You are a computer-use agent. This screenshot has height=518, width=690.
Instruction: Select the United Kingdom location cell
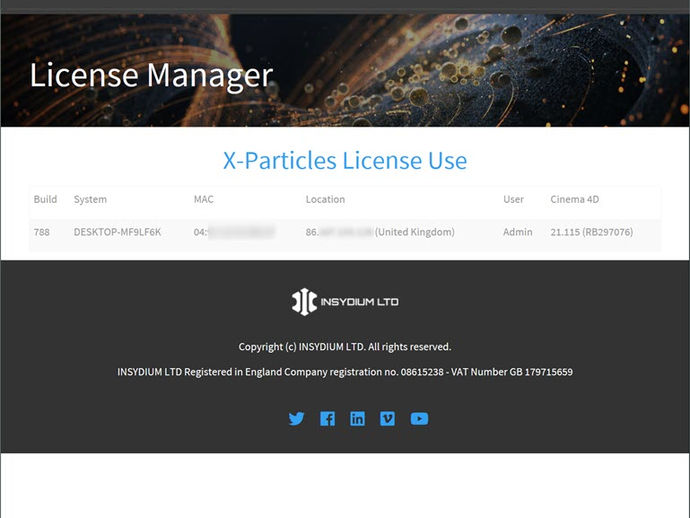380,232
